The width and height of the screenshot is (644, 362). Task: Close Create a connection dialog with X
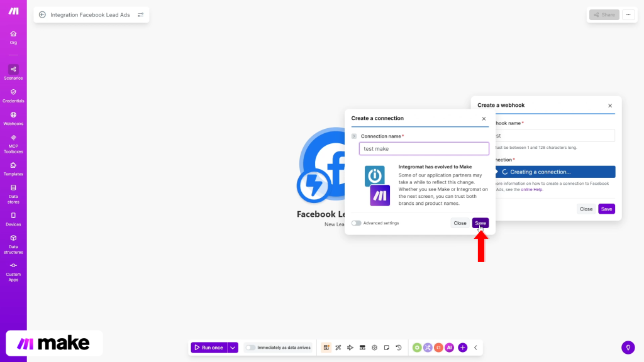(x=484, y=119)
